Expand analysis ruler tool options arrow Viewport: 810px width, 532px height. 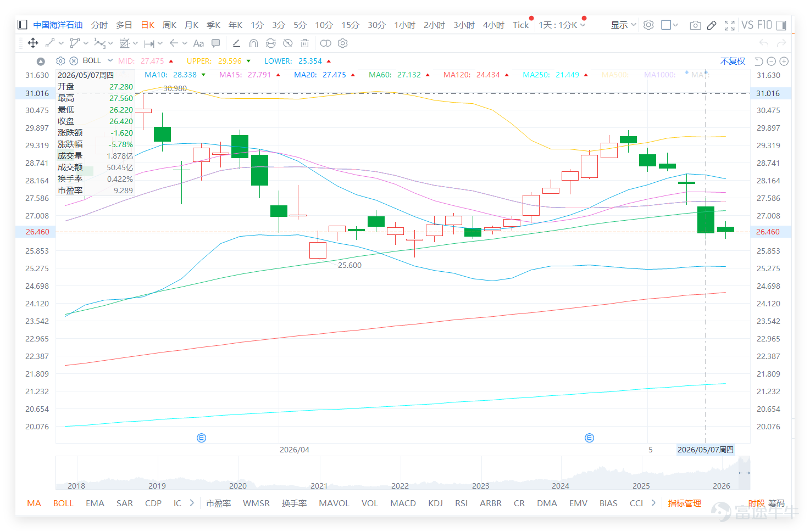pos(135,43)
